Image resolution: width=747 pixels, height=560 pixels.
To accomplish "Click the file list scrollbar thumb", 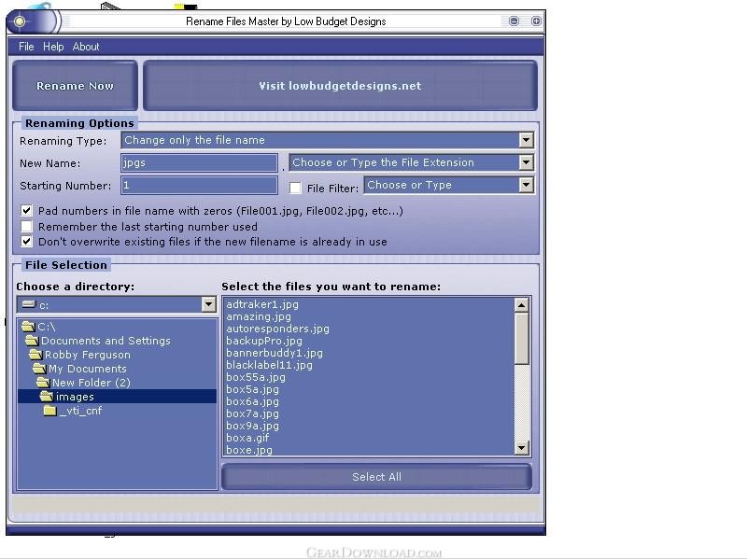I will coord(522,338).
